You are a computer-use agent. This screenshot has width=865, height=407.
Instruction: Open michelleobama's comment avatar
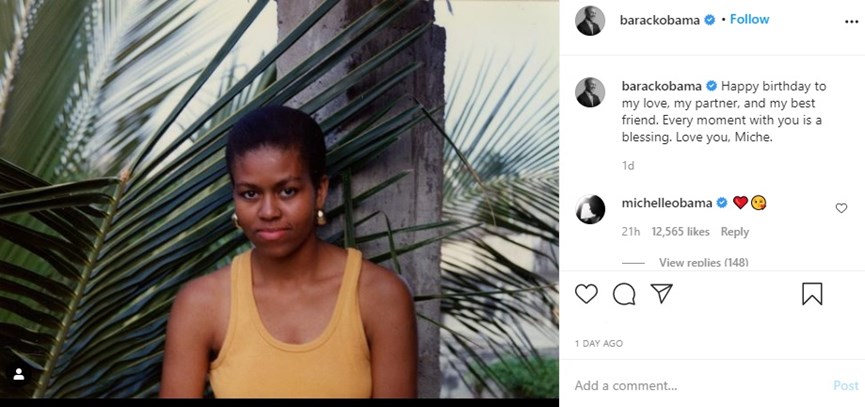590,208
